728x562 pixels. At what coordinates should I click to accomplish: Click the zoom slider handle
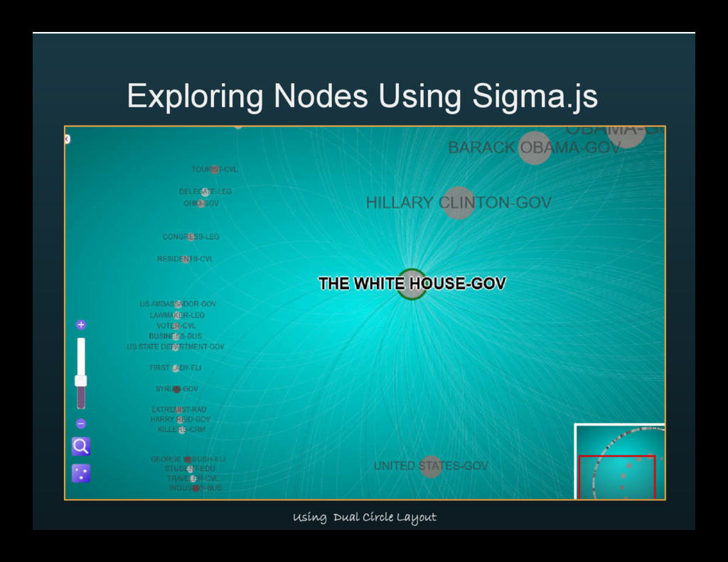(81, 381)
